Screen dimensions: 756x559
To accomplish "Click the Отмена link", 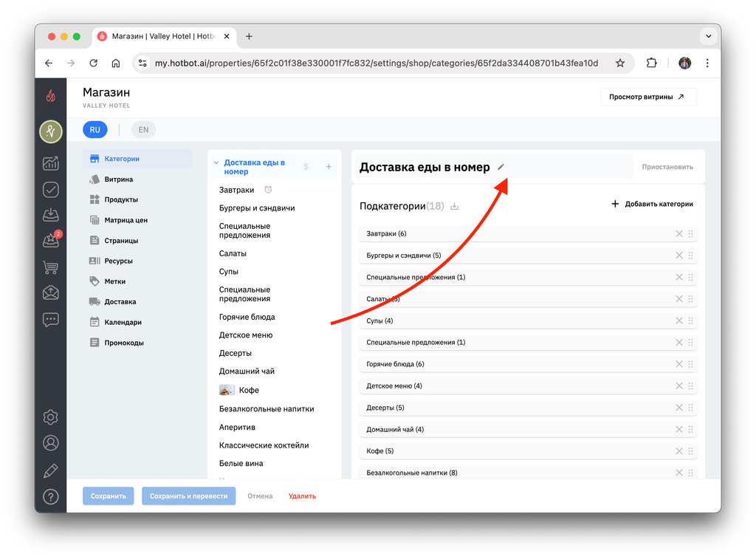I will pyautogui.click(x=260, y=496).
